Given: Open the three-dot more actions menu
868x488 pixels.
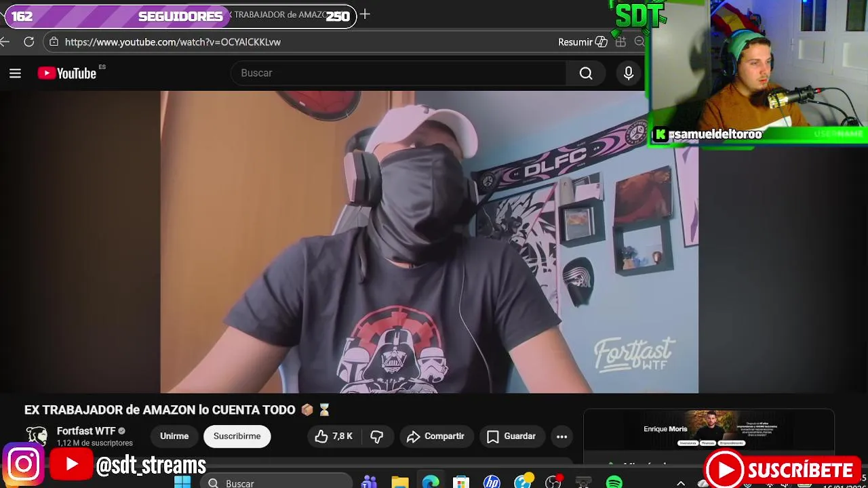Looking at the screenshot, I should [561, 436].
